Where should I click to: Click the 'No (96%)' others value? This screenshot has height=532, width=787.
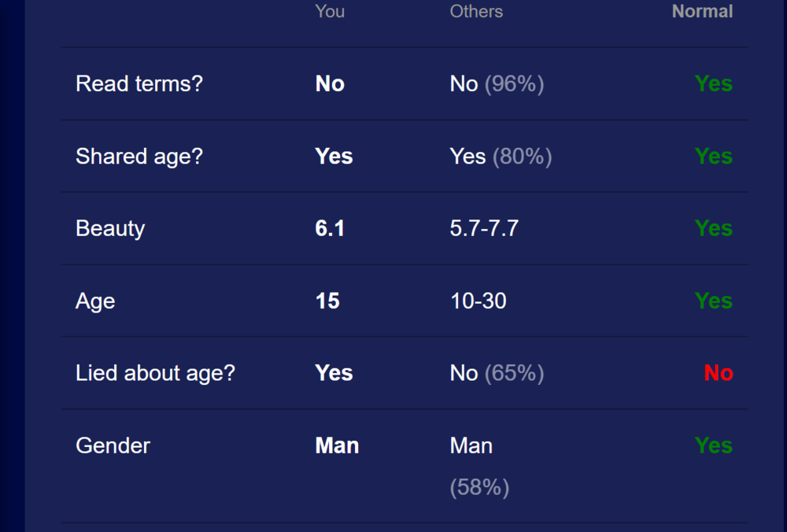pyautogui.click(x=497, y=84)
